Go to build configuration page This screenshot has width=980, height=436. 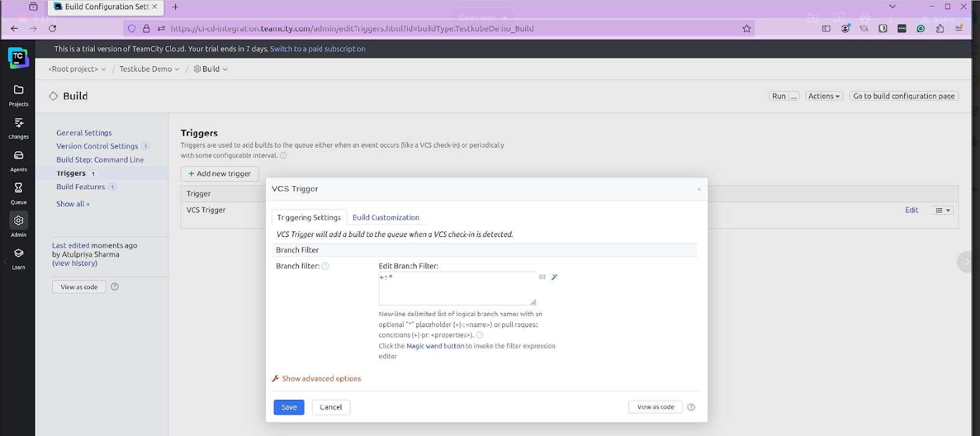[x=904, y=96]
